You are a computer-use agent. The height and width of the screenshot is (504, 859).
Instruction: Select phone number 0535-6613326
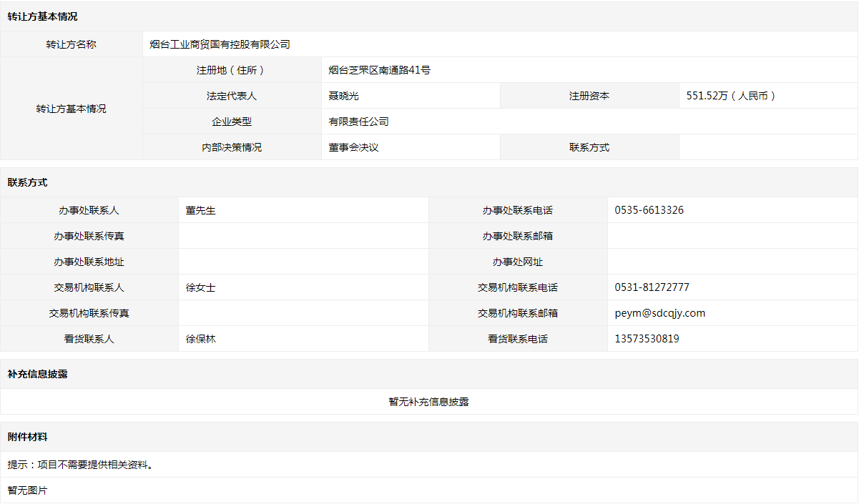coord(649,210)
